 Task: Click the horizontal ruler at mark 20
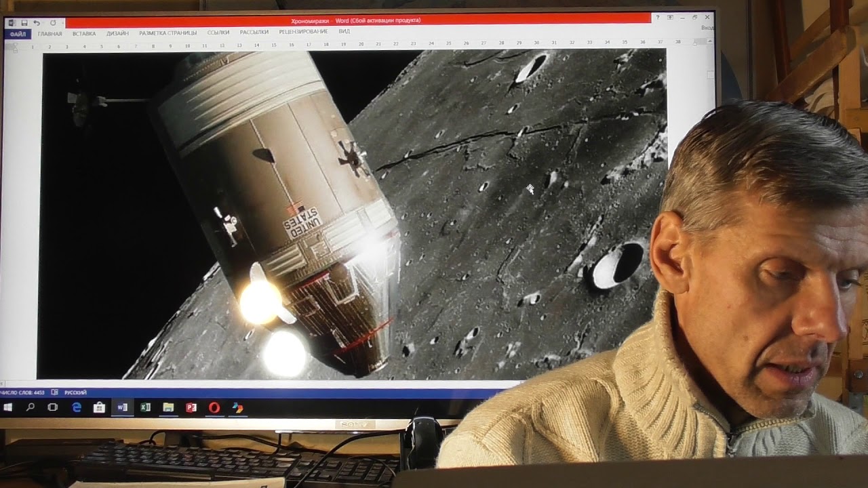click(x=362, y=43)
